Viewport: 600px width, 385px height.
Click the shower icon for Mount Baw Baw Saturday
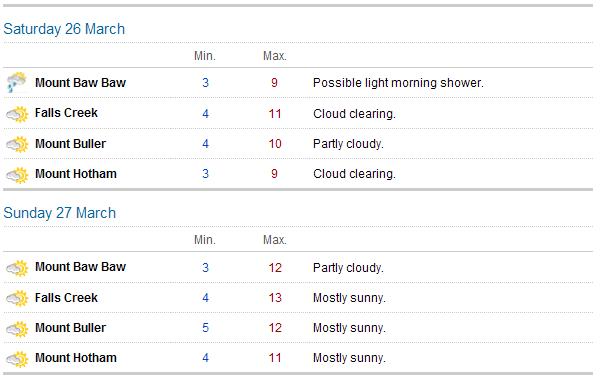(x=17, y=82)
